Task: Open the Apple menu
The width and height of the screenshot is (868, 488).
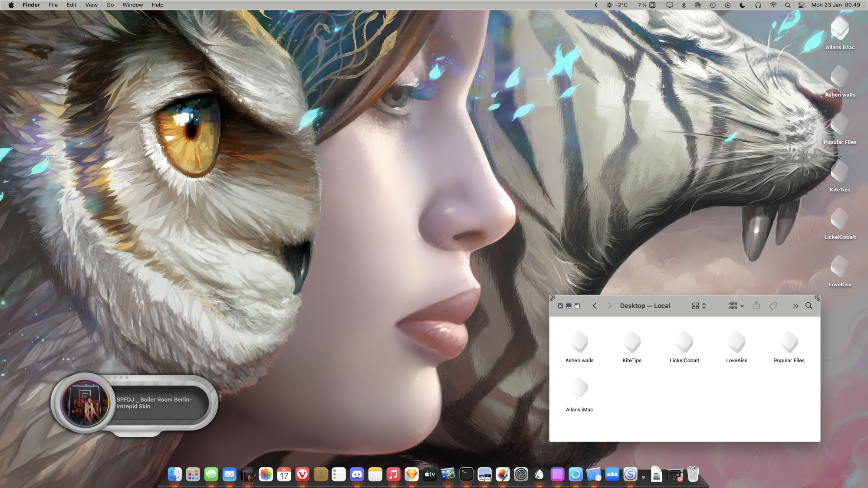Action: tap(11, 5)
